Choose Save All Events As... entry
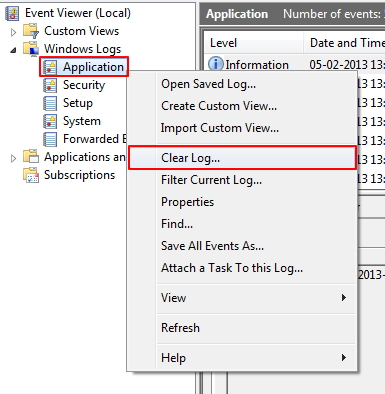The width and height of the screenshot is (385, 394). (242, 246)
